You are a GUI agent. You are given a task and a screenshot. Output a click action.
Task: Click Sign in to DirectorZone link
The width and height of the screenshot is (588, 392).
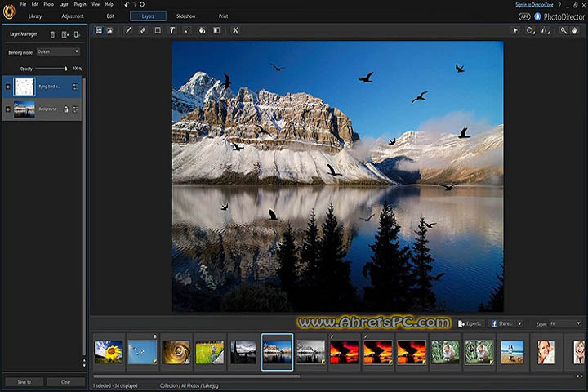pyautogui.click(x=534, y=5)
